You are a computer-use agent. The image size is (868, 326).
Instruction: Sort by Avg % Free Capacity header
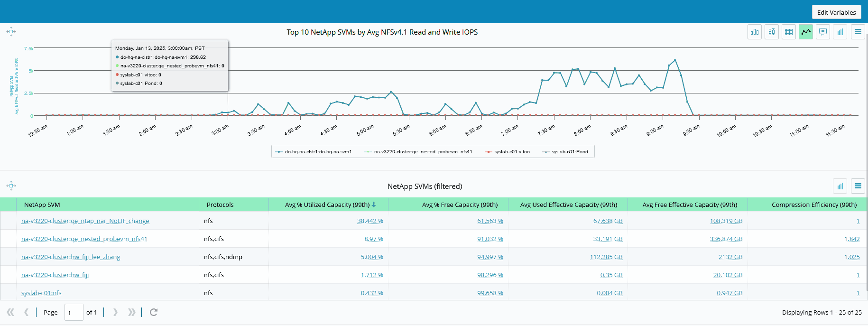[x=460, y=205]
